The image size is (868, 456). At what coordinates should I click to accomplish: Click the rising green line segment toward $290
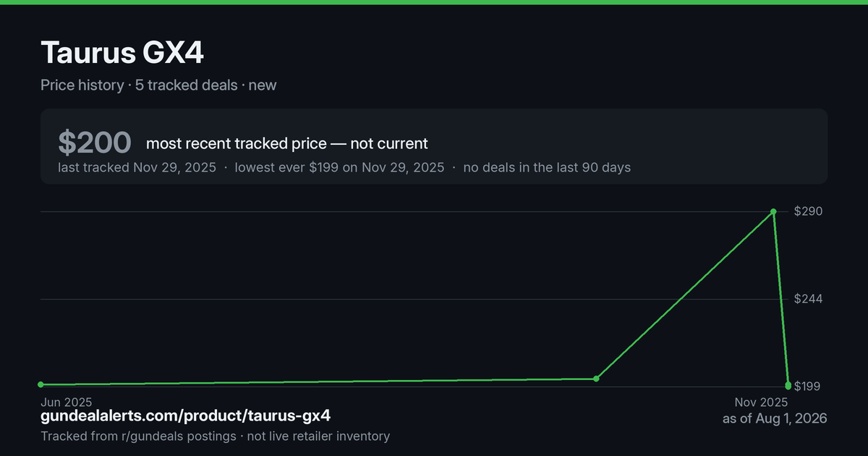[684, 295]
